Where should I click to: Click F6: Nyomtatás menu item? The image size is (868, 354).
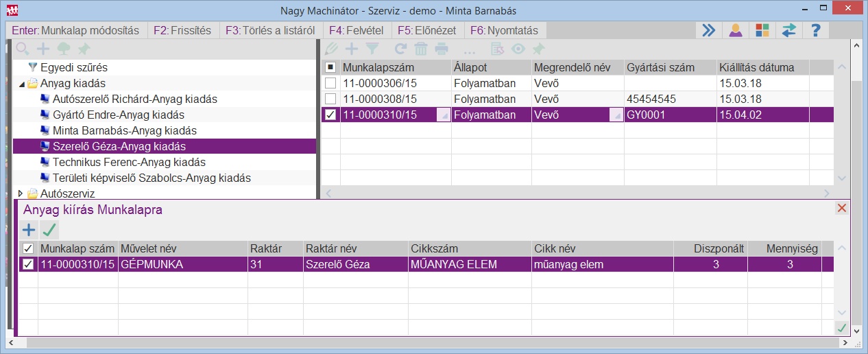[504, 30]
